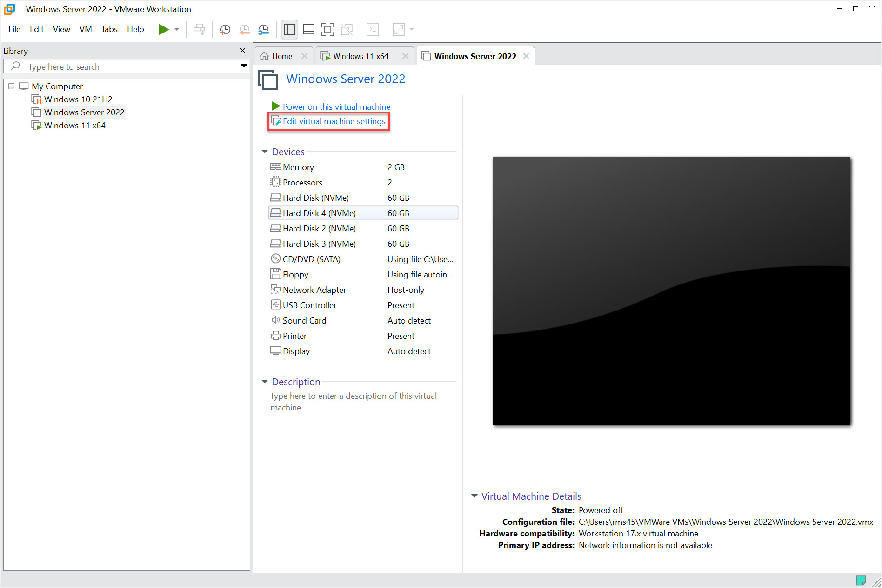Collapse the Devices section
The height and width of the screenshot is (588, 882).
(x=264, y=152)
